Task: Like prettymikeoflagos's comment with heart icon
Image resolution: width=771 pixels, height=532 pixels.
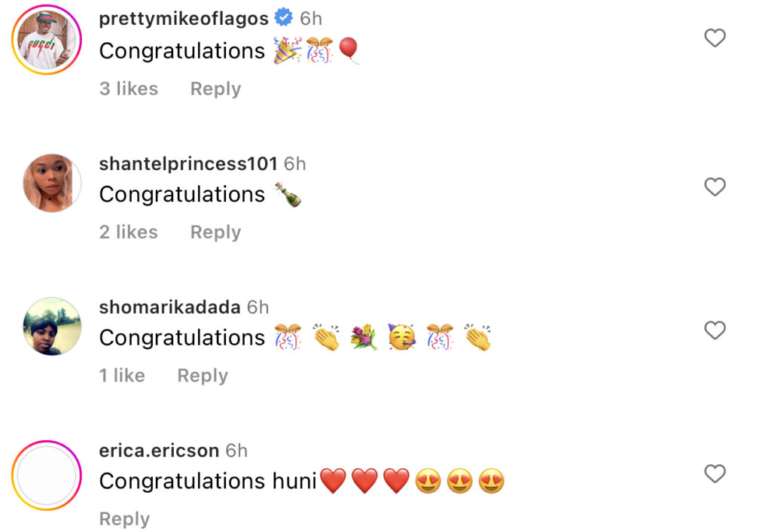Action: 715,38
